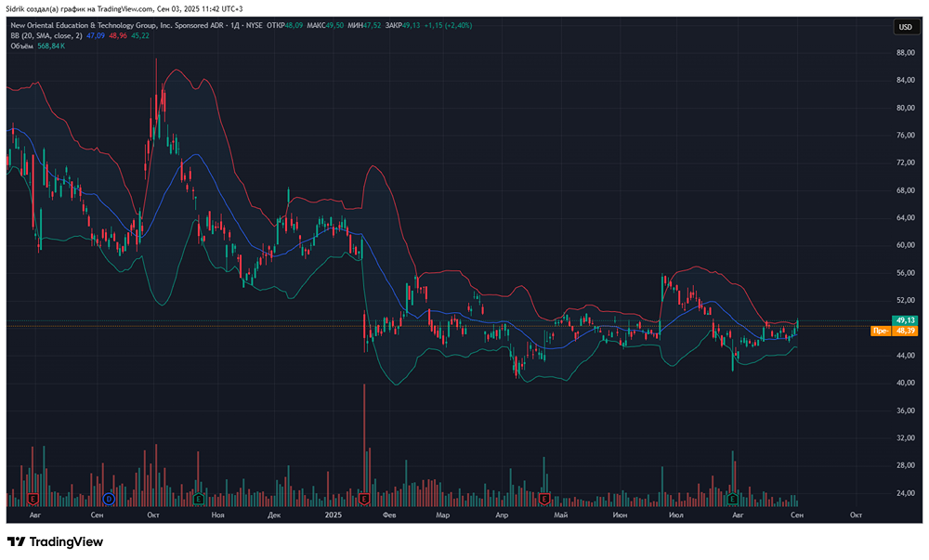
Task: Click the +1,15 (+2,40%) change value
Action: point(448,25)
